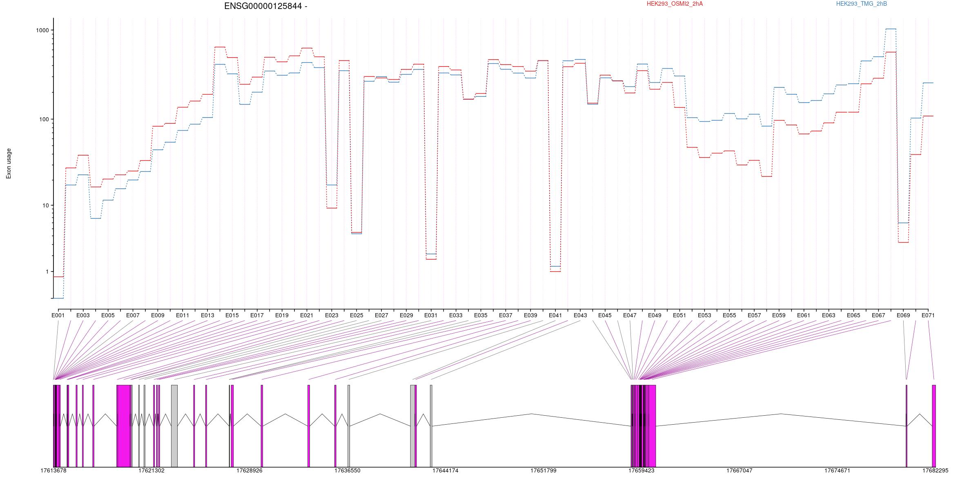
Task: Click exon label E049
Action: click(x=655, y=315)
